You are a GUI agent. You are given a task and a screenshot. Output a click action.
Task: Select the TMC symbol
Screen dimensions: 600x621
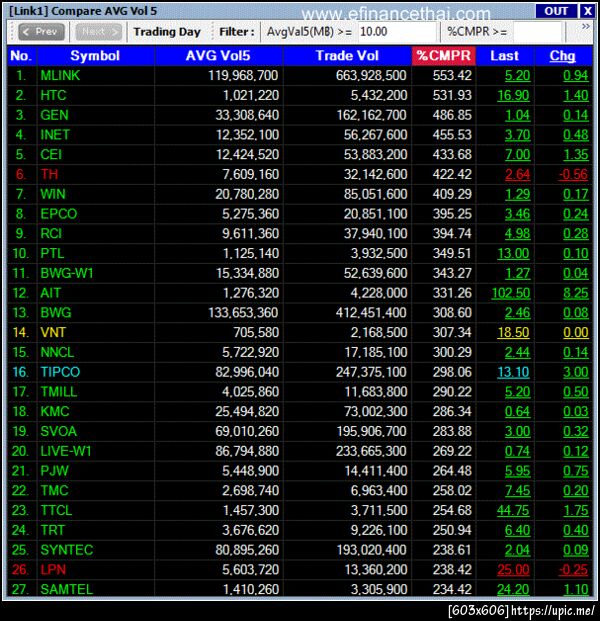tap(54, 491)
